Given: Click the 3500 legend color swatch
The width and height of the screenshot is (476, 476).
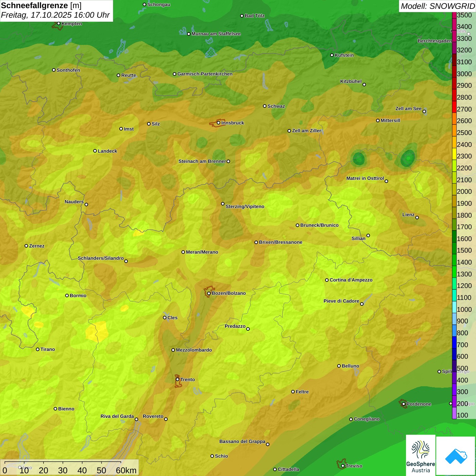Looking at the screenshot, I should click(x=454, y=15).
